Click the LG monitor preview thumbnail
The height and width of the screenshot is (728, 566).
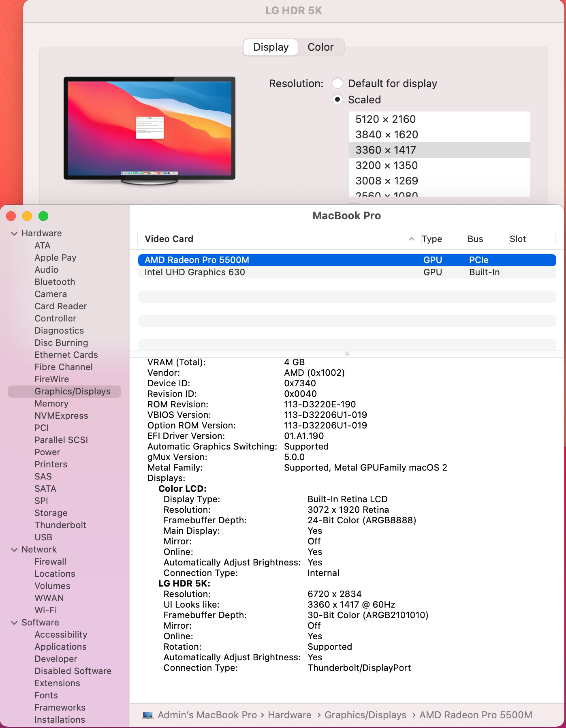(150, 131)
